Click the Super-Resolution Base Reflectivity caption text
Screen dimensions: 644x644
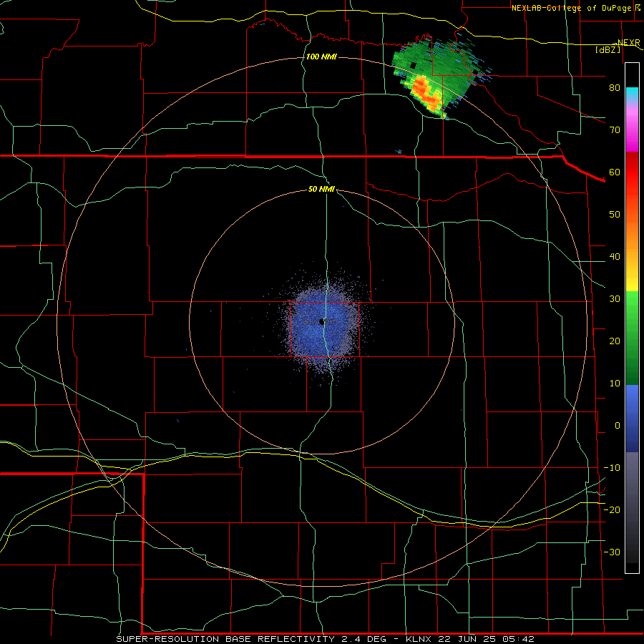click(x=225, y=639)
